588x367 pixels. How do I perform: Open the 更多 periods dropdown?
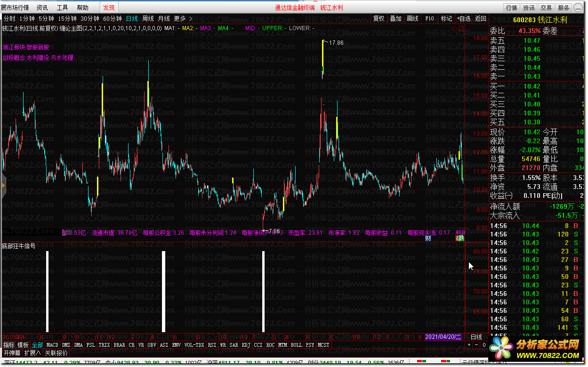coord(183,18)
